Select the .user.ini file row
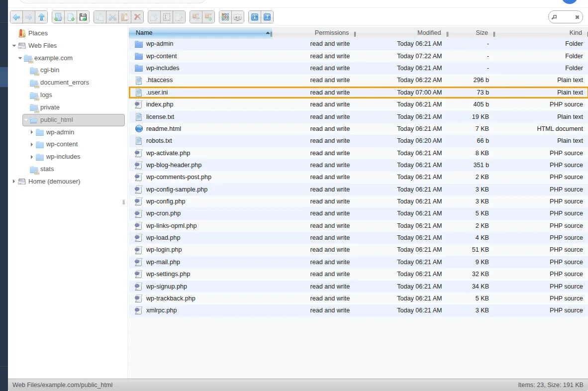 pyautogui.click(x=358, y=93)
